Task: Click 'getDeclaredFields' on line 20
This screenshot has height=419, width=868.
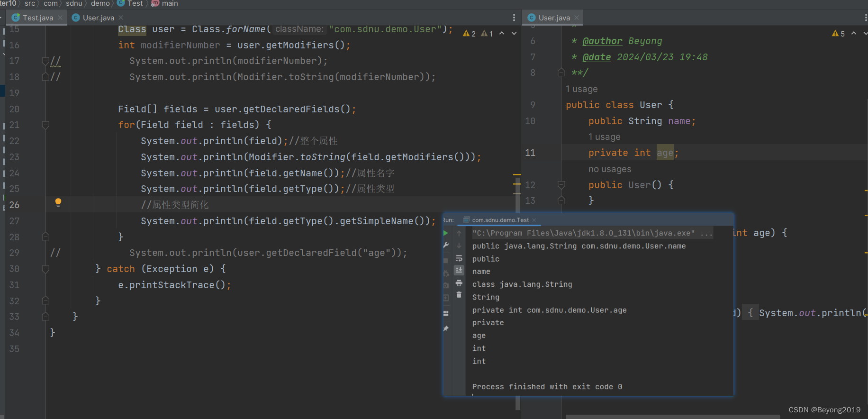Action: pos(291,109)
